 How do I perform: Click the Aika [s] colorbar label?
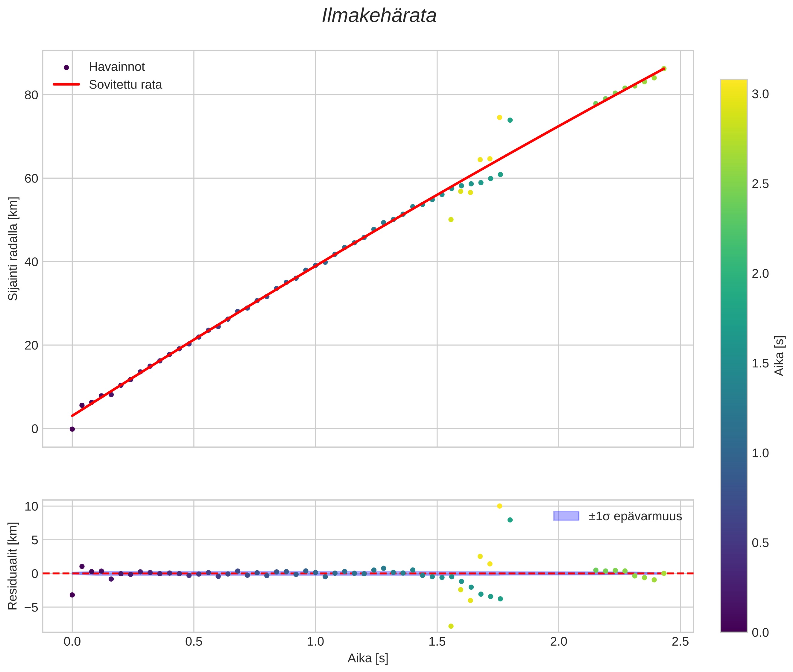coord(780,356)
